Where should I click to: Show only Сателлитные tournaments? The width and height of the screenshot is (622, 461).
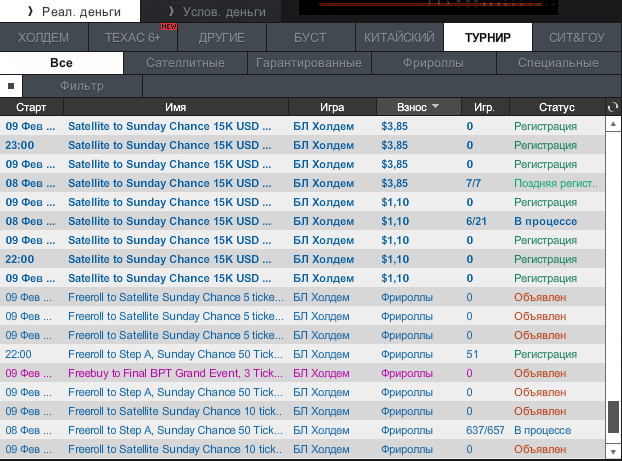click(x=185, y=63)
